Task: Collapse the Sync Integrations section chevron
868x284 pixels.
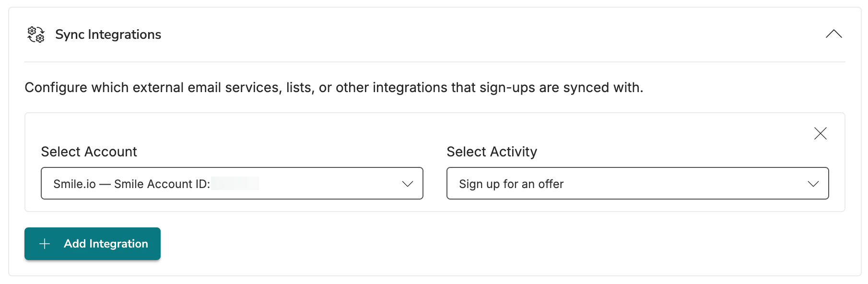Action: pos(833,34)
